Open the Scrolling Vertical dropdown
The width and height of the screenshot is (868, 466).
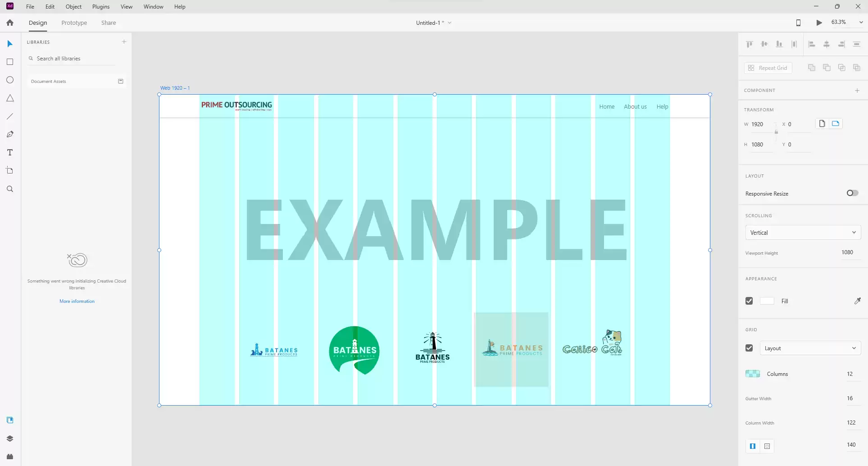(x=803, y=233)
